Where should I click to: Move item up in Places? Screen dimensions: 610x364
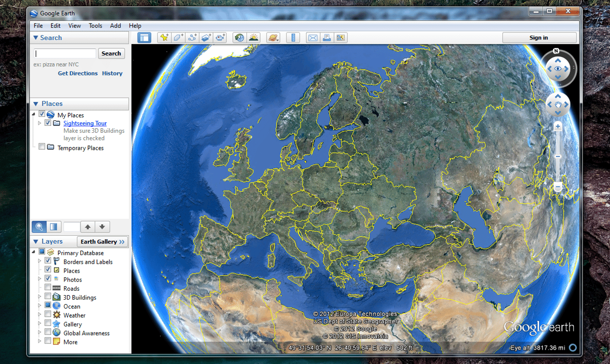[x=88, y=227]
